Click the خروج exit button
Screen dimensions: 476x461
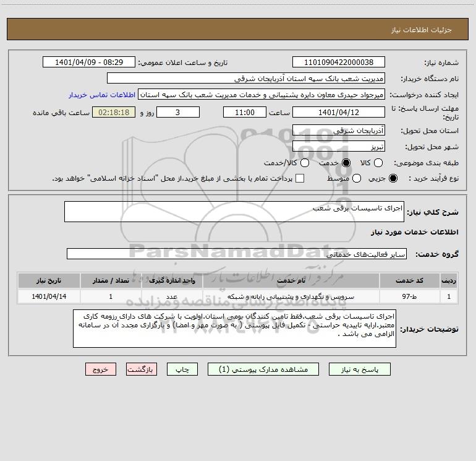(x=101, y=369)
